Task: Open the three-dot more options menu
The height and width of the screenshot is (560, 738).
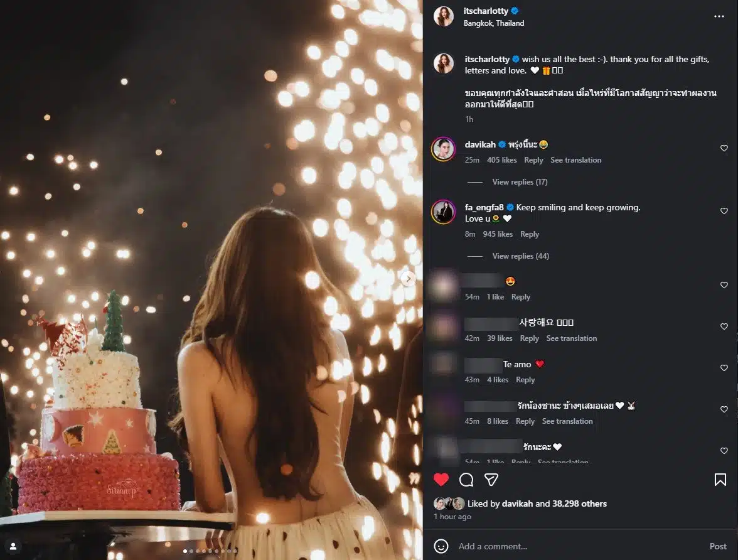Action: [x=719, y=17]
